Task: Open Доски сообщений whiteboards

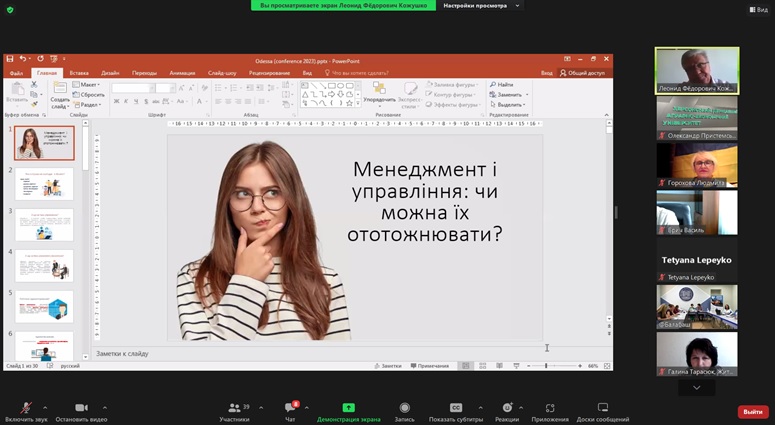Action: click(603, 412)
